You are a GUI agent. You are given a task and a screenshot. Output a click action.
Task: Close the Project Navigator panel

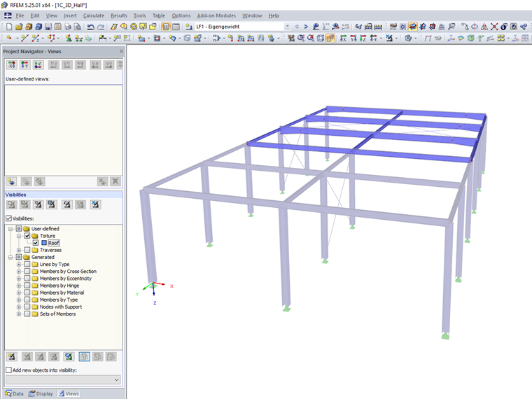click(x=122, y=51)
